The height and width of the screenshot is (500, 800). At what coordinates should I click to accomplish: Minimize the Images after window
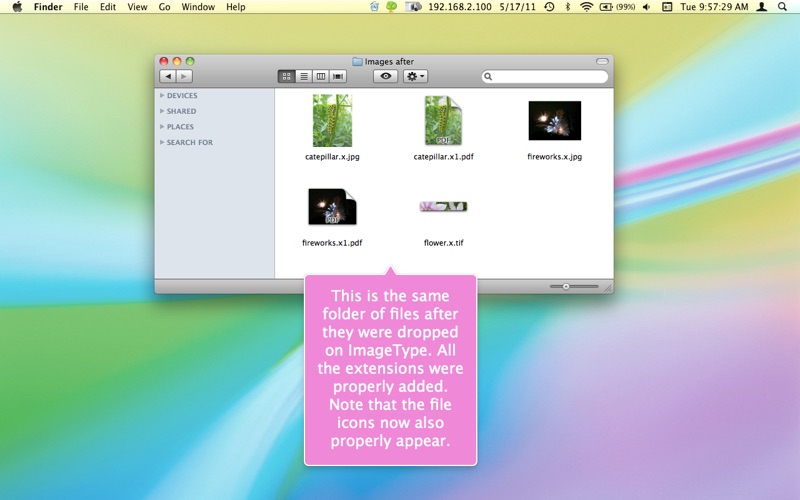(x=177, y=61)
